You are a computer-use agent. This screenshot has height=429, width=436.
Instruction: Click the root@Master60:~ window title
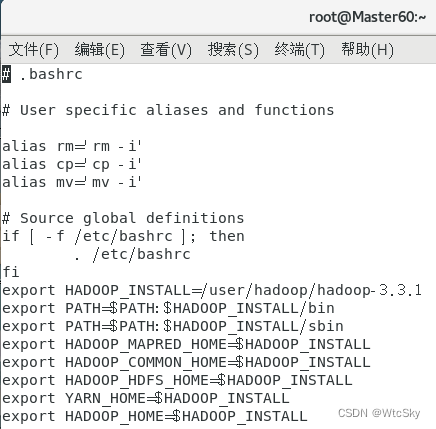pos(367,17)
